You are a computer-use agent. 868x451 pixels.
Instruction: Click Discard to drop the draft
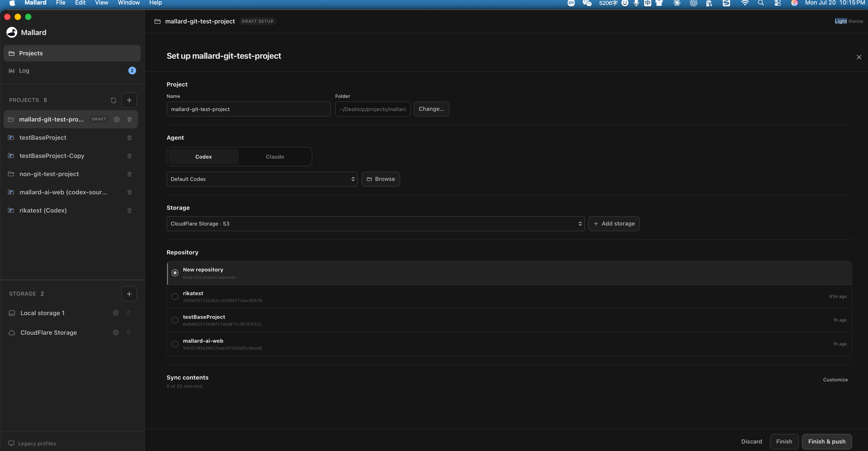click(x=751, y=442)
